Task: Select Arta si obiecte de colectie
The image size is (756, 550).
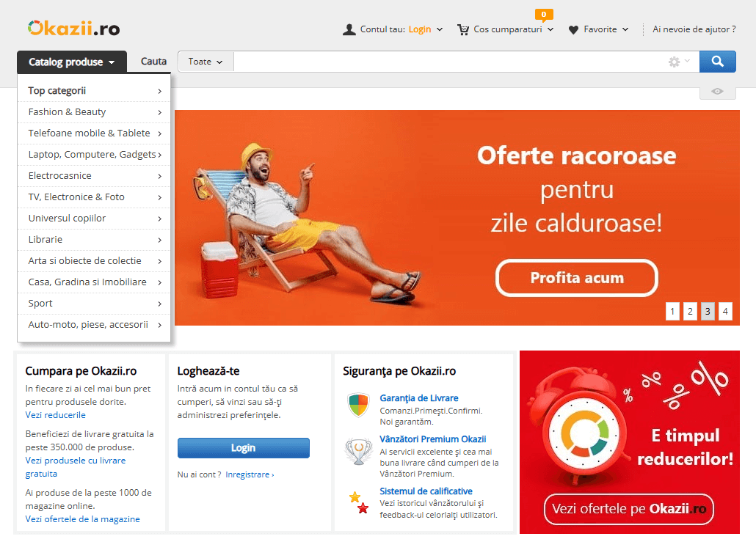Action: [x=94, y=260]
